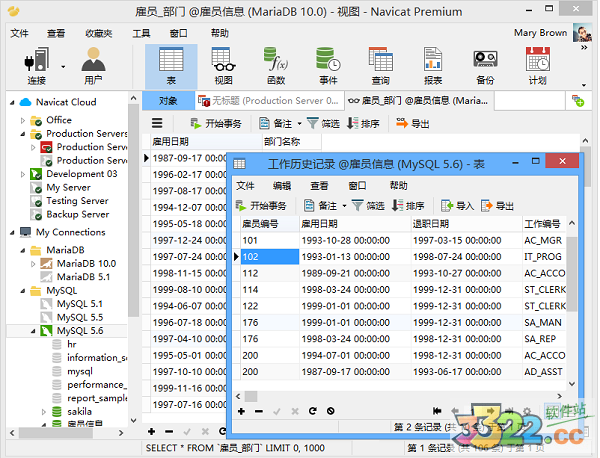This screenshot has width=600, height=458.
Task: Click 导出 export in 工作历史记录 window
Action: [x=497, y=206]
